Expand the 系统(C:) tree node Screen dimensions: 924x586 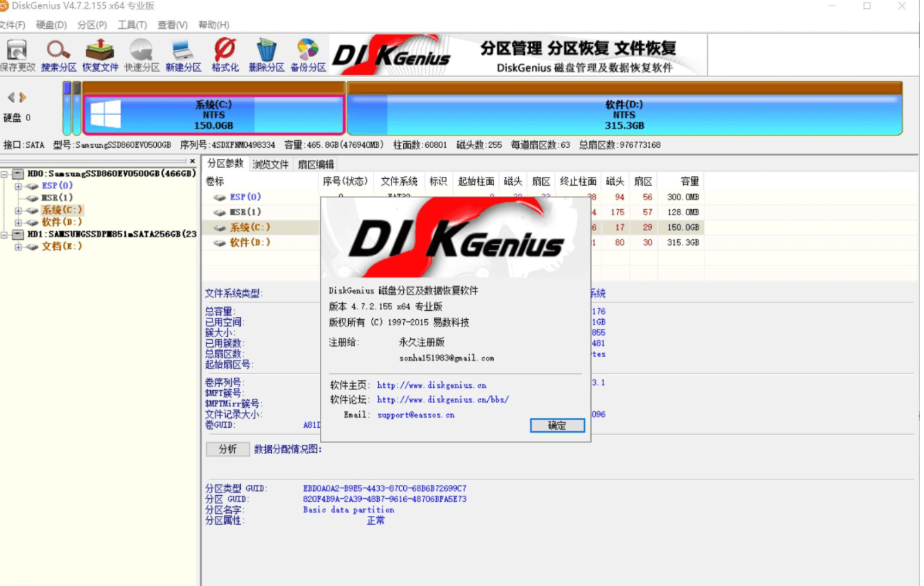[18, 210]
